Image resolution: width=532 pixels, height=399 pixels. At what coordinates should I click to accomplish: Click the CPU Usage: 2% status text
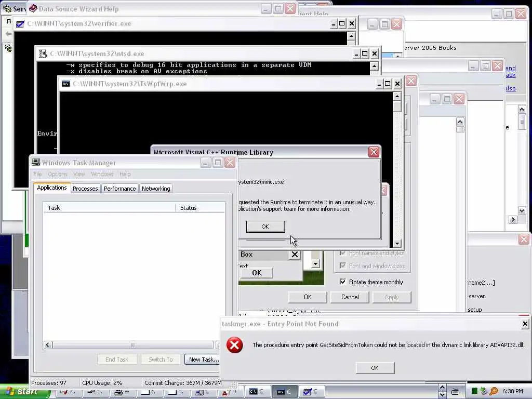coord(102,383)
